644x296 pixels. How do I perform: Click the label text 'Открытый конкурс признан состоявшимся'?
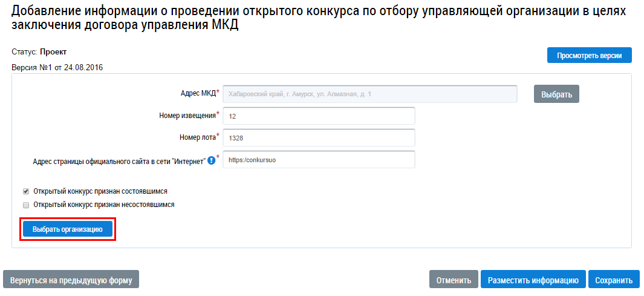100,191
